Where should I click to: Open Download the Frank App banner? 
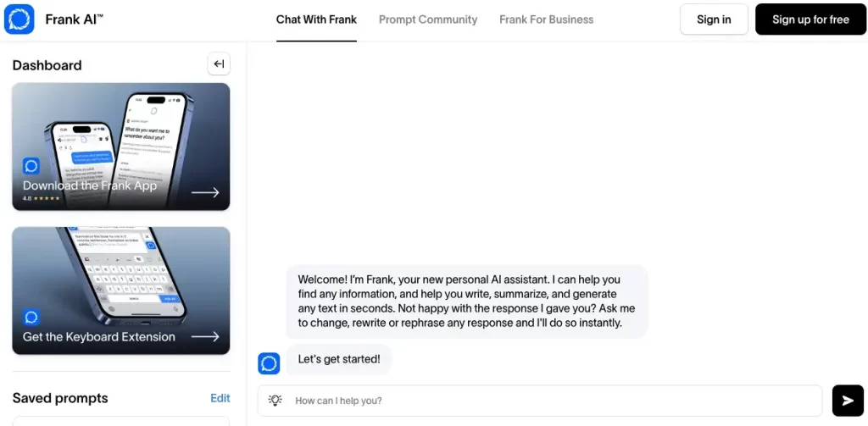click(x=121, y=147)
